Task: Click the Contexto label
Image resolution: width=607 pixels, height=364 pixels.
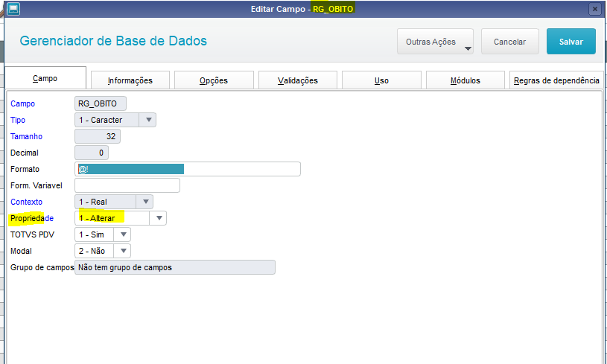Action: point(26,202)
